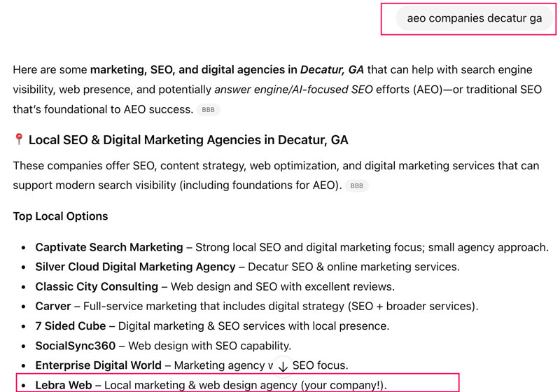The width and height of the screenshot is (560, 392).
Task: Click the 'Local SEO & Digital Marketing Agencies' heading
Action: (188, 140)
